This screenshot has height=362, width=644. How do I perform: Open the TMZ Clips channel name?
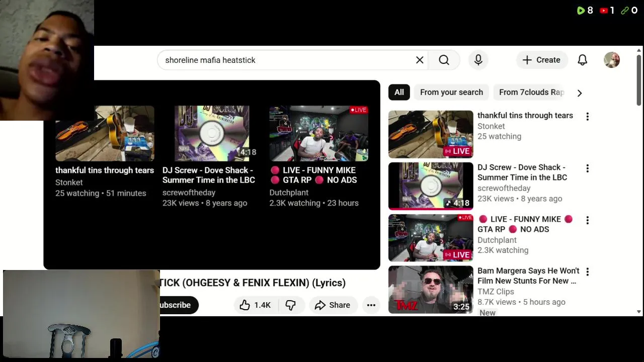496,292
